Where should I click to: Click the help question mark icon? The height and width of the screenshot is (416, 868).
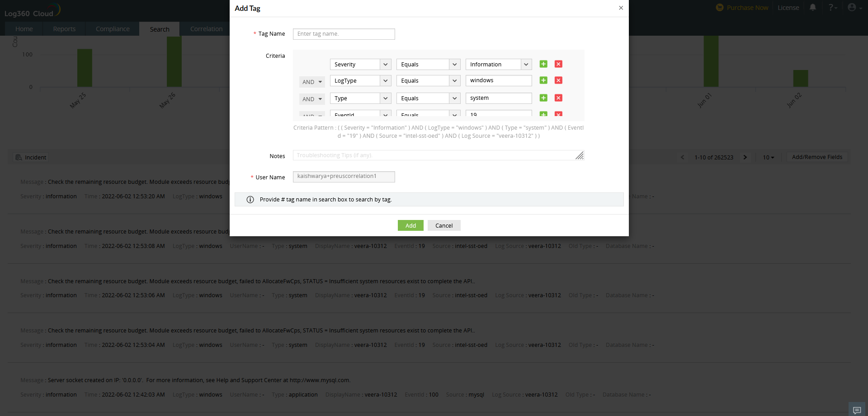coord(832,7)
